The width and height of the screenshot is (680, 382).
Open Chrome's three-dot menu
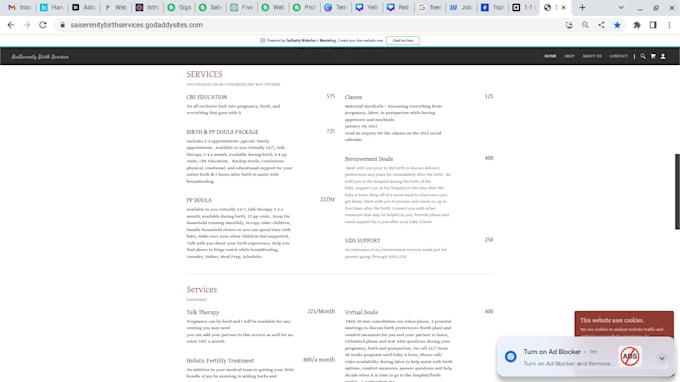point(669,25)
